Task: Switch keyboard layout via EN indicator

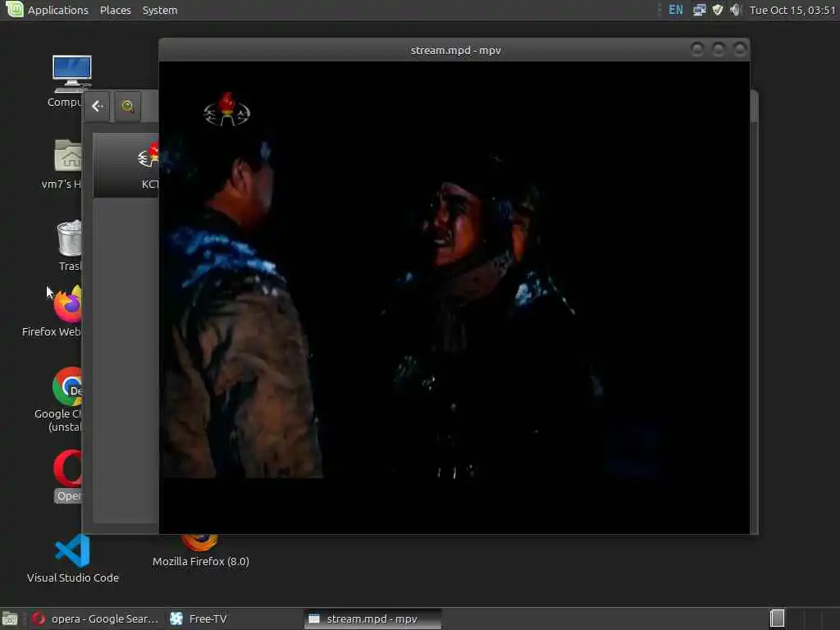Action: [676, 10]
